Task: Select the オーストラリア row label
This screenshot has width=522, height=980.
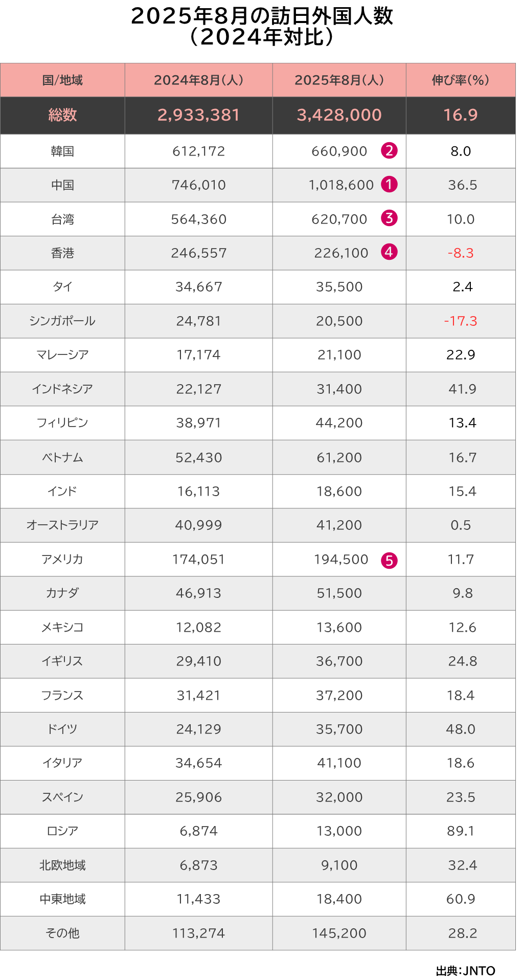Action: pyautogui.click(x=62, y=525)
